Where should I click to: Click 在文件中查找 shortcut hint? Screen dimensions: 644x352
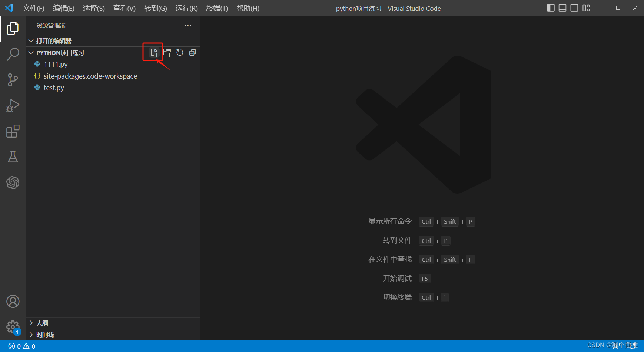[390, 259]
